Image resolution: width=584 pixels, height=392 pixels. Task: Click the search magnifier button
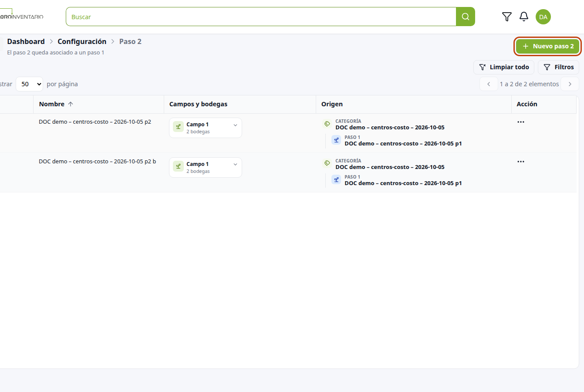pyautogui.click(x=465, y=17)
